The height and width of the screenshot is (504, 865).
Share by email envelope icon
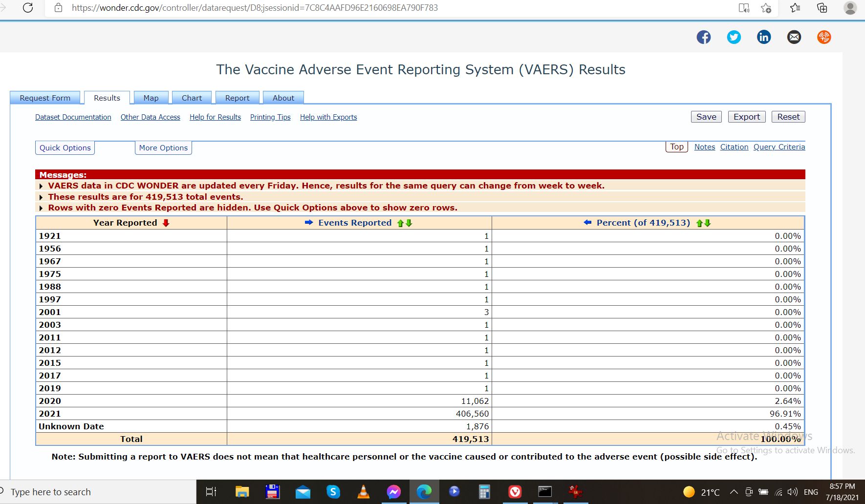[794, 37]
